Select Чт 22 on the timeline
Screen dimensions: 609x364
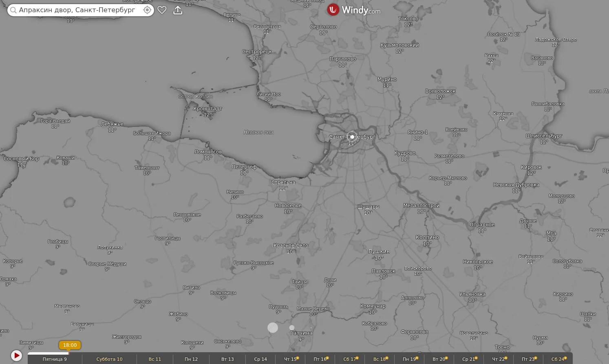pos(499,359)
